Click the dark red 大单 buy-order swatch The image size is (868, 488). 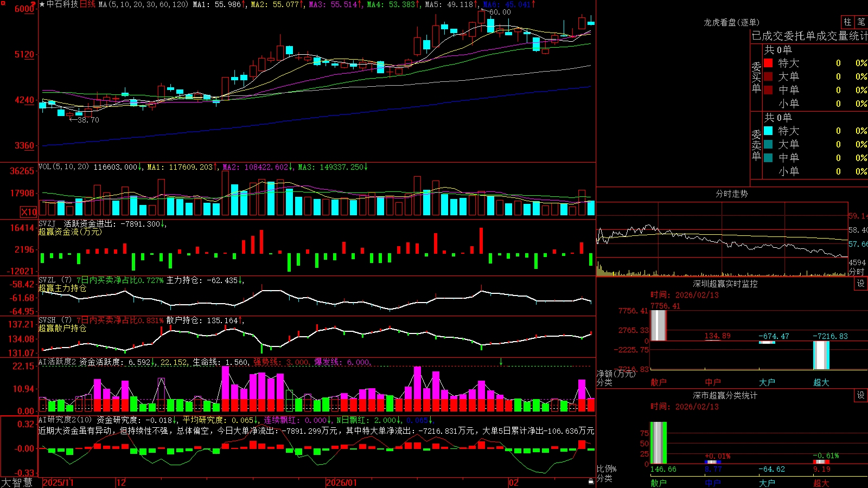(768, 76)
